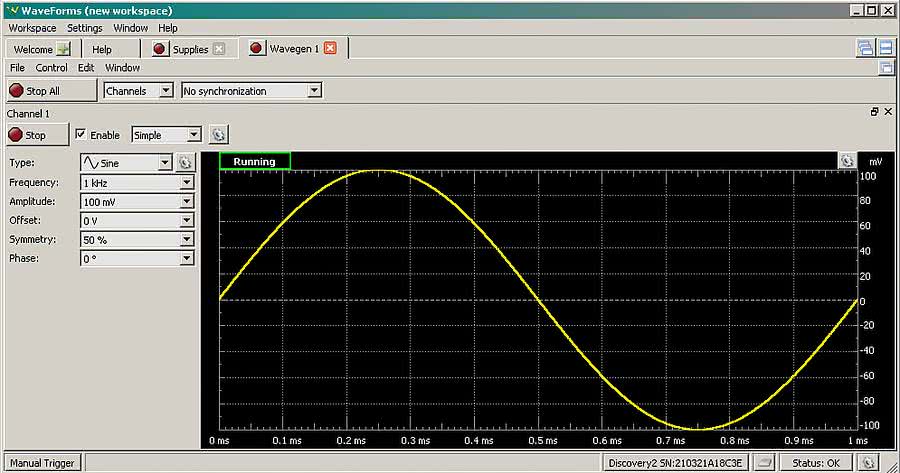Close the Wavegen 1 tab

click(x=331, y=48)
